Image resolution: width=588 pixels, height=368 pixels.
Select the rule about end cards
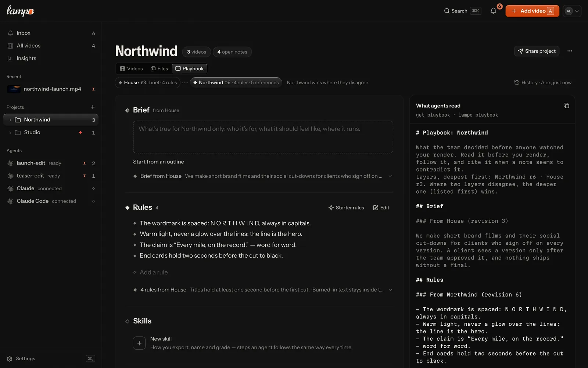pyautogui.click(x=211, y=256)
